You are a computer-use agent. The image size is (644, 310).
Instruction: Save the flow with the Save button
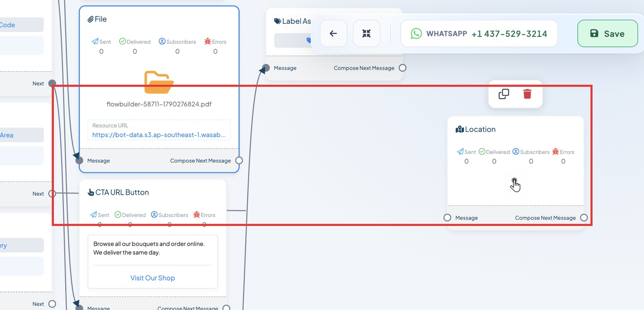click(608, 34)
